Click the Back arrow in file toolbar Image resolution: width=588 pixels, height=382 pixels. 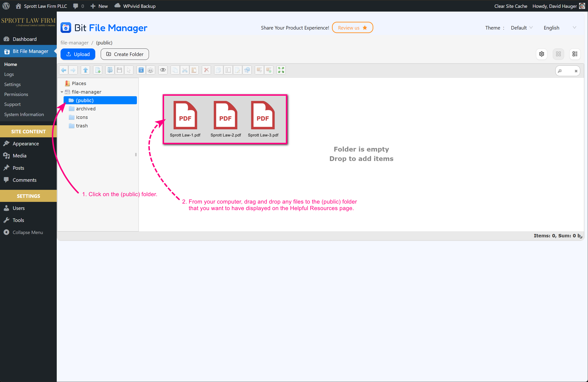pyautogui.click(x=64, y=70)
